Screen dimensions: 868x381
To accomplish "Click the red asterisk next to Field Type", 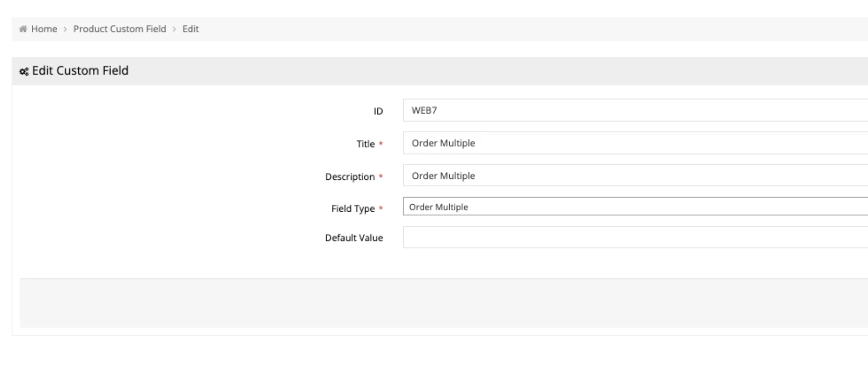I will [x=381, y=209].
